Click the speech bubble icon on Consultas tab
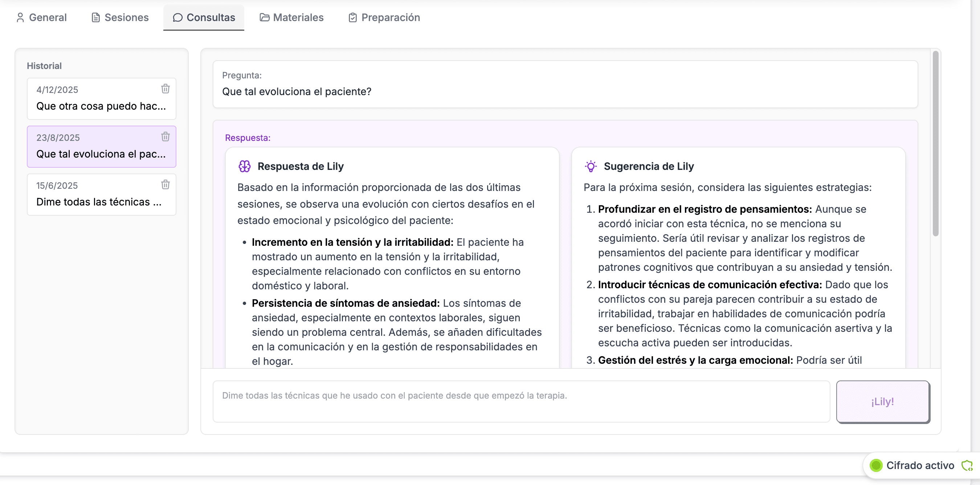 click(177, 17)
